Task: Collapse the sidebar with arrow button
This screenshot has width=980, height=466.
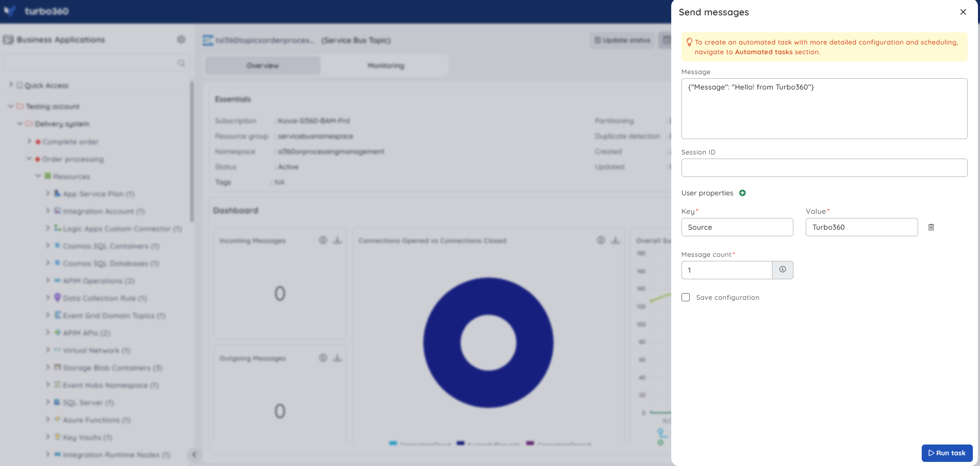Action: click(194, 454)
